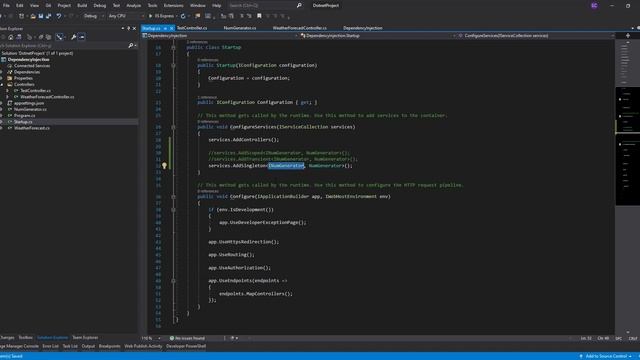The height and width of the screenshot is (360, 640).
Task: Open the Breakpoints window tab
Action: pyautogui.click(x=109, y=346)
